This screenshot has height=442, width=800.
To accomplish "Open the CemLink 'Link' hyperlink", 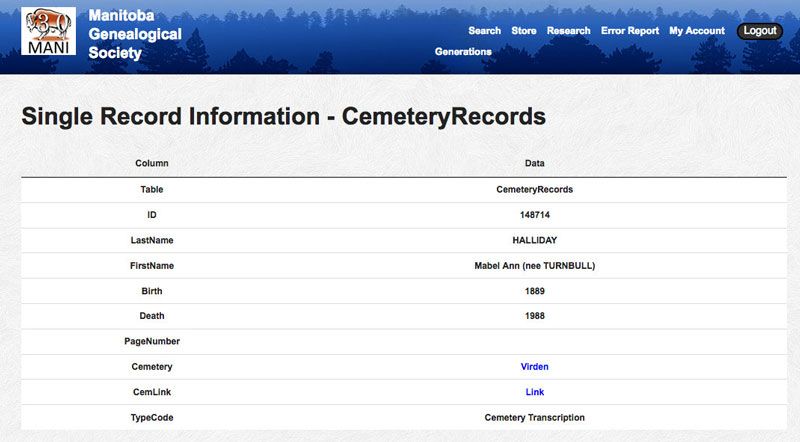I will tap(534, 392).
